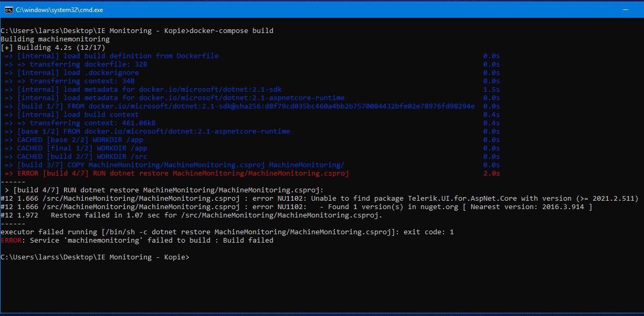Screen dimensions: 644x316
Task: Click the "Building machinemonitoring" line
Action: 55,39
